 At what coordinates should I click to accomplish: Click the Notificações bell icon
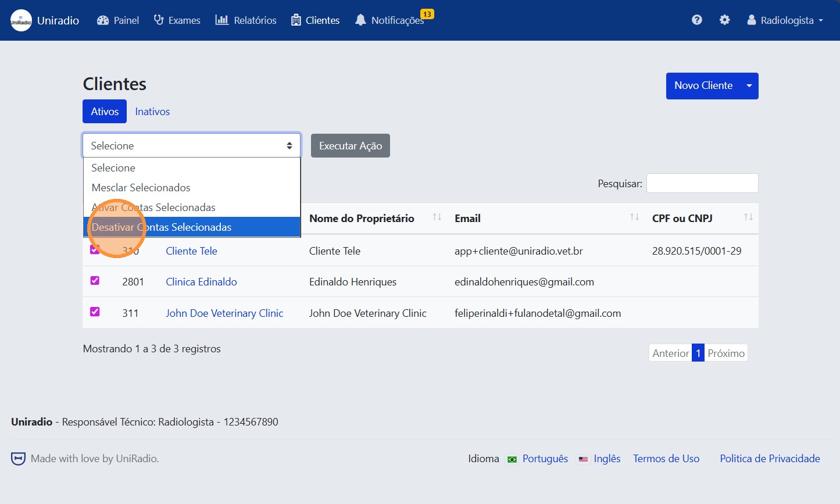tap(360, 20)
